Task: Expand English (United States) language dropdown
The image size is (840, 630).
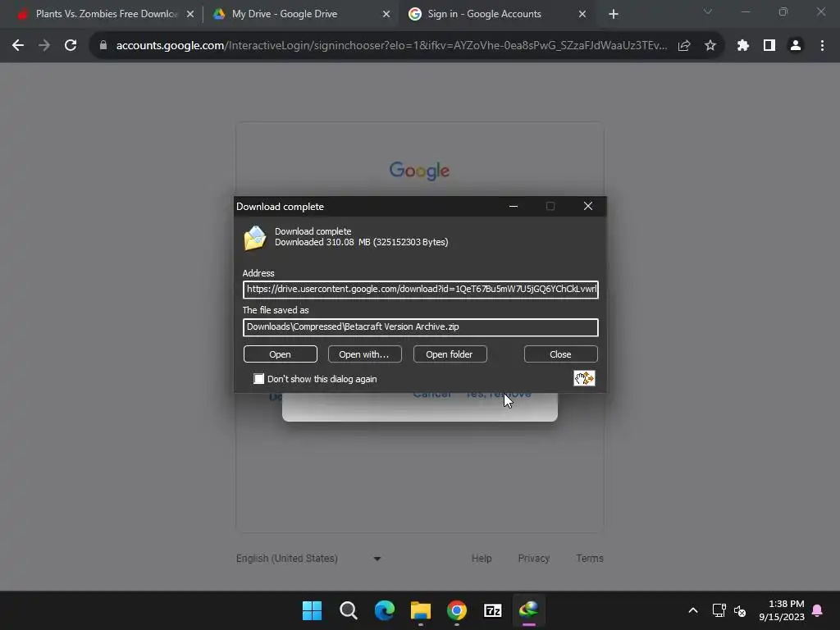Action: (x=309, y=558)
